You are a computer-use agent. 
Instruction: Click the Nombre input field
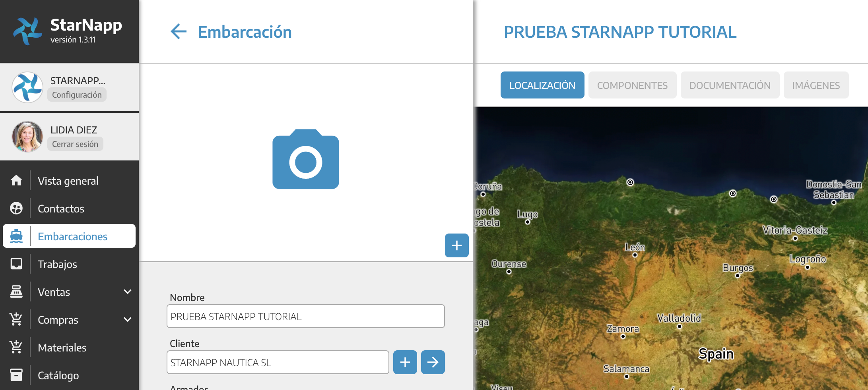click(305, 317)
